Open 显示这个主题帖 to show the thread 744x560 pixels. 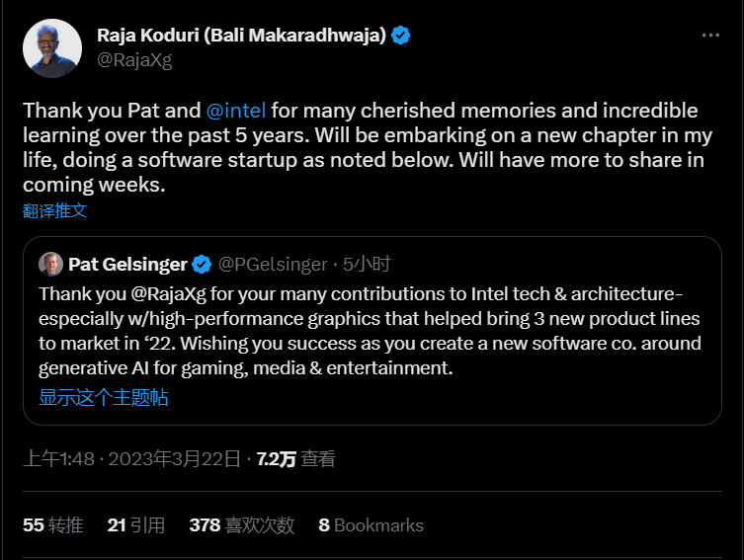[103, 397]
